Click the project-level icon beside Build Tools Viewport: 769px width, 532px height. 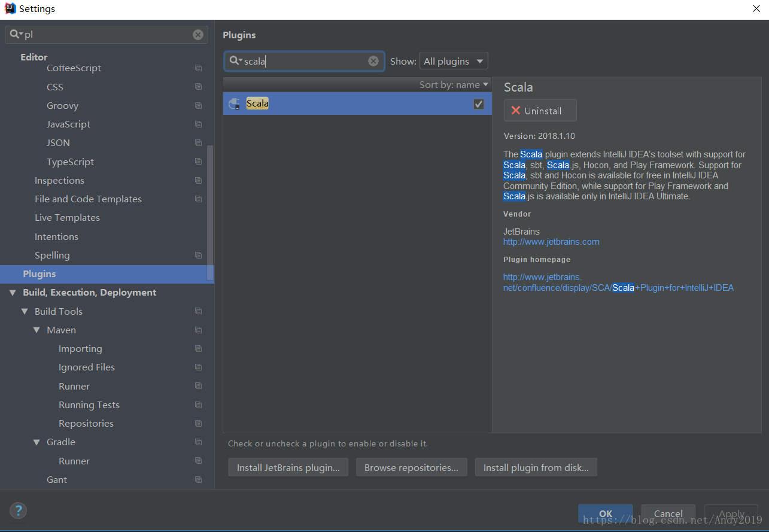tap(199, 311)
